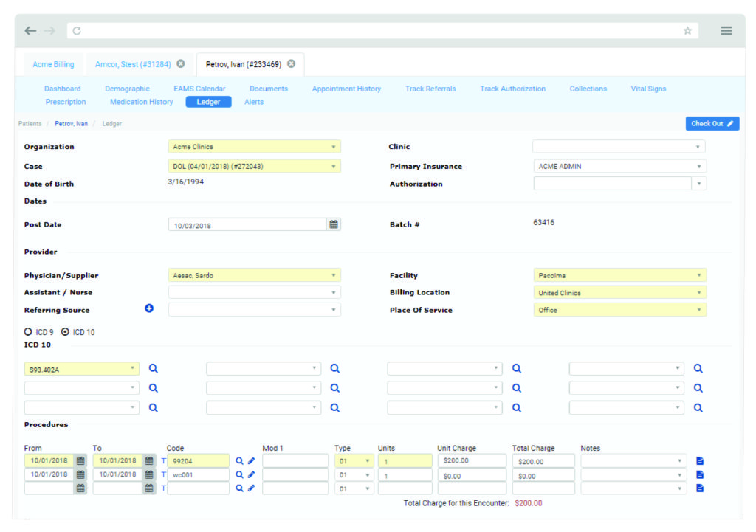Open the Case dropdown DOL (04/01/2018)

click(x=255, y=166)
